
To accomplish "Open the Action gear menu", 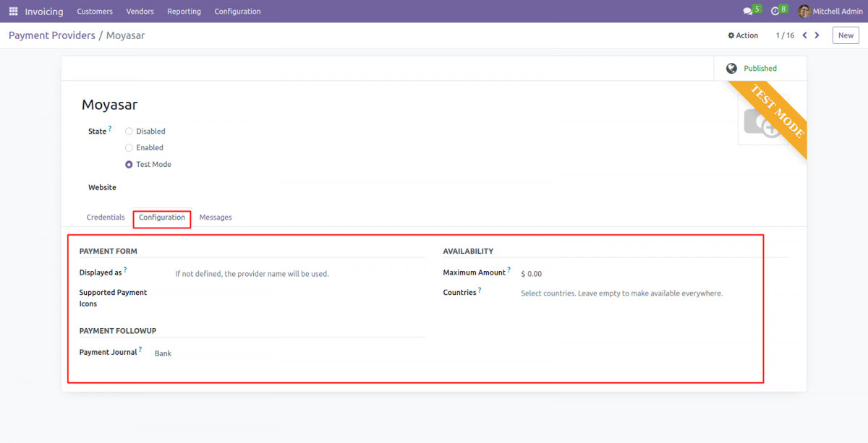I will (743, 35).
